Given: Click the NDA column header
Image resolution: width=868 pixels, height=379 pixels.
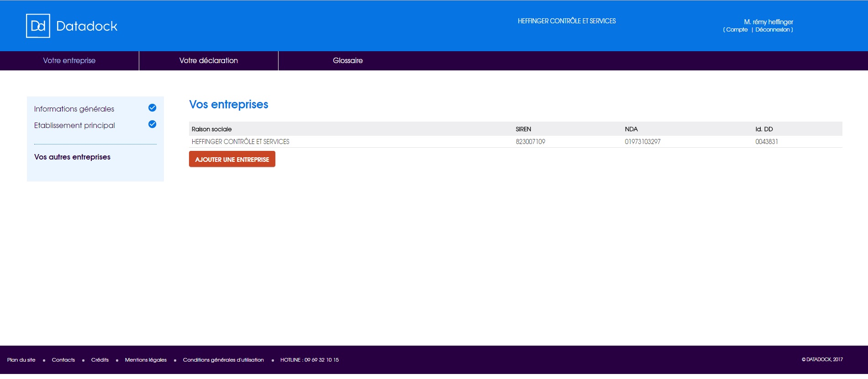Looking at the screenshot, I should [x=631, y=129].
